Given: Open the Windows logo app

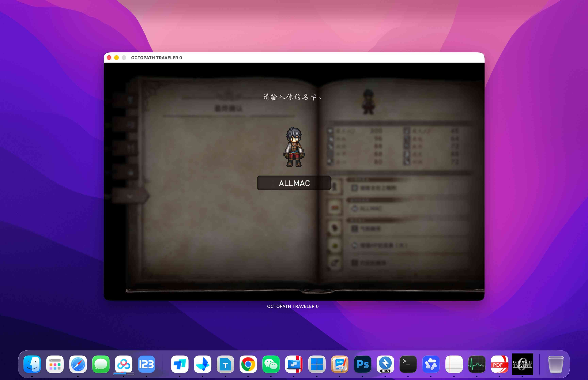Looking at the screenshot, I should [317, 364].
